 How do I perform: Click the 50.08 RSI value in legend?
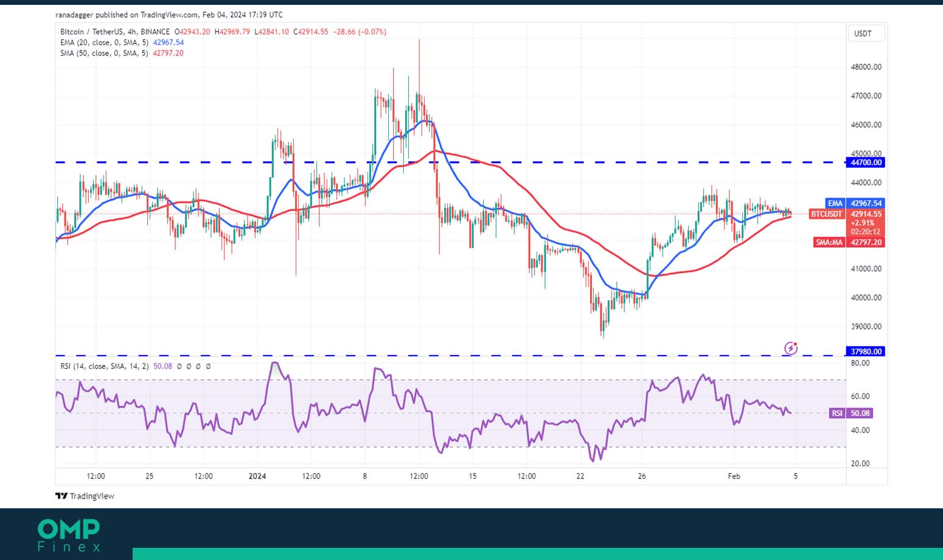pyautogui.click(x=162, y=366)
